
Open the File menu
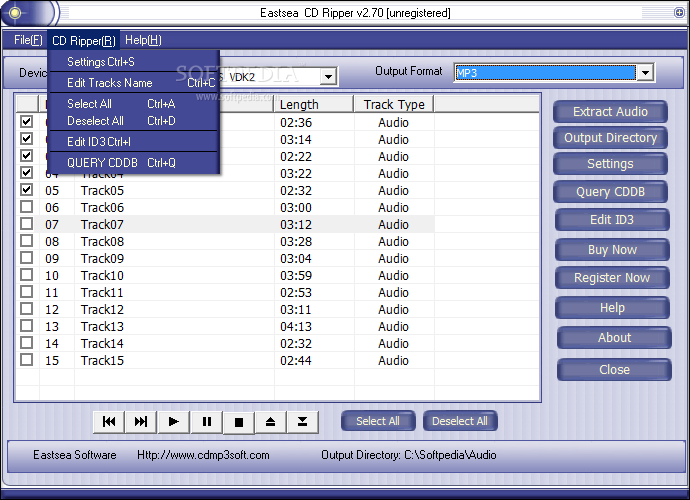point(28,40)
